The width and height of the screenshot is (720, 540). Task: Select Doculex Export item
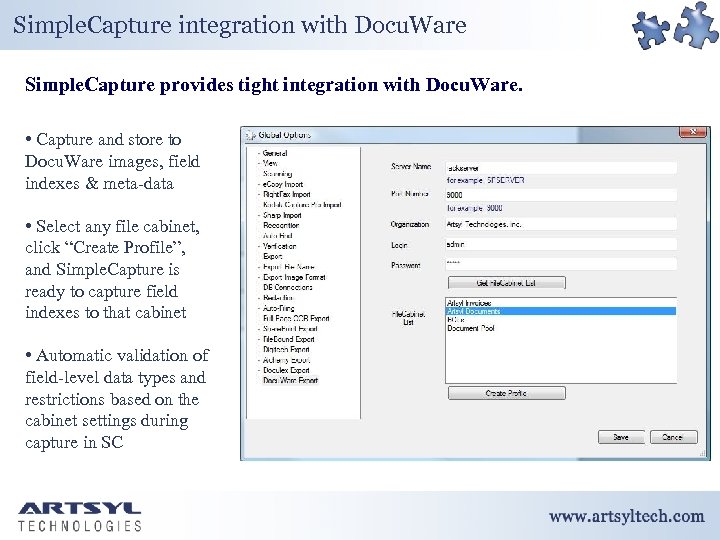(286, 370)
